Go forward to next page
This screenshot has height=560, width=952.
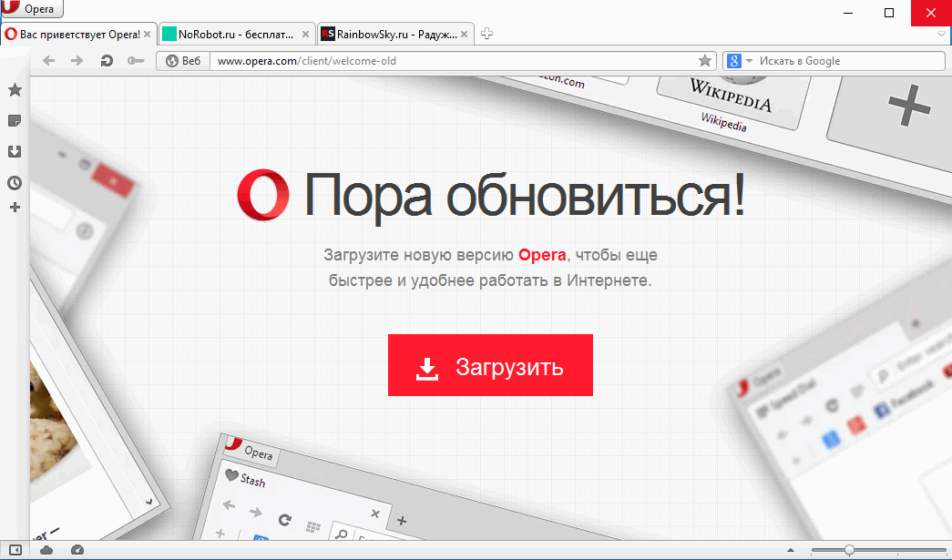click(x=77, y=61)
